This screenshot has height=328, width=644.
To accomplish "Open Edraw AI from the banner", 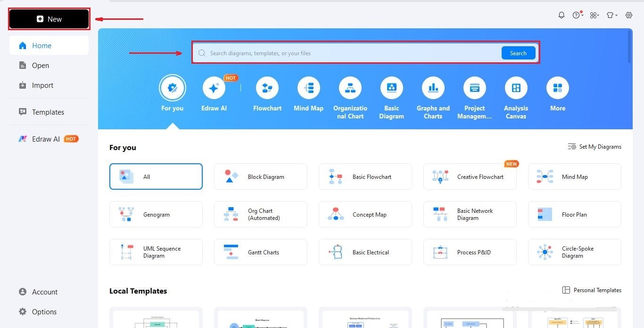I will pos(214,88).
